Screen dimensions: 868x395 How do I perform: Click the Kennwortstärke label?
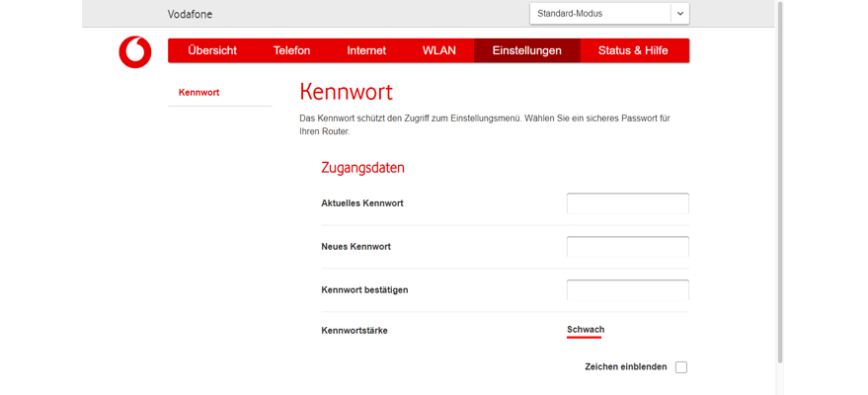click(355, 331)
